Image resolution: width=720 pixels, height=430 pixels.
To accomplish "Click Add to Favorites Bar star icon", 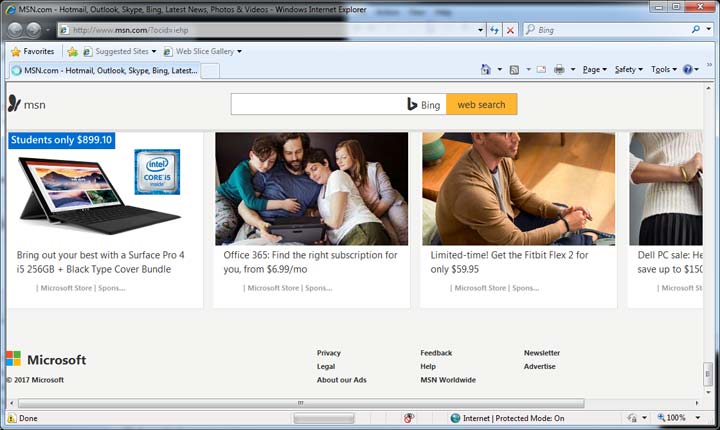I will tap(73, 51).
